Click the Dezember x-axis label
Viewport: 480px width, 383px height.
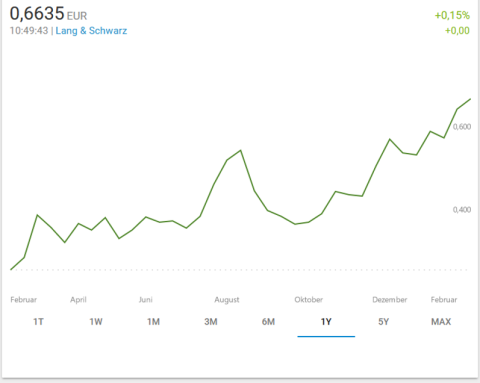tap(390, 300)
